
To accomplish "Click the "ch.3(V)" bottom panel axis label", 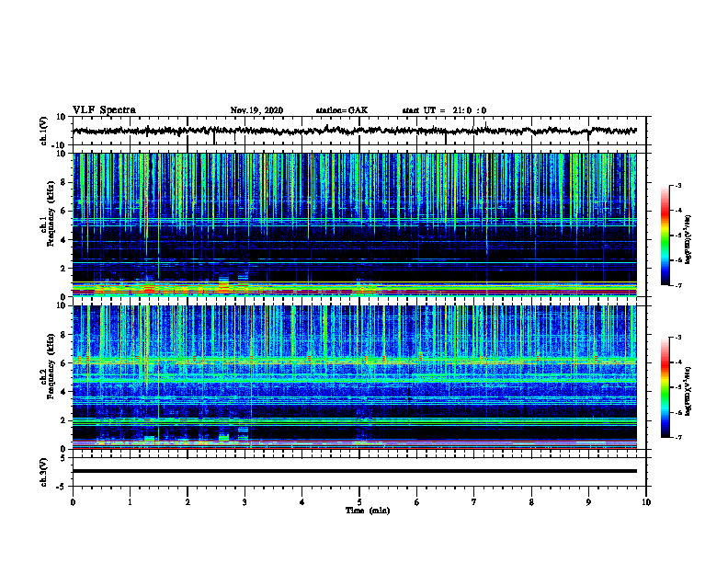I will click(x=44, y=473).
